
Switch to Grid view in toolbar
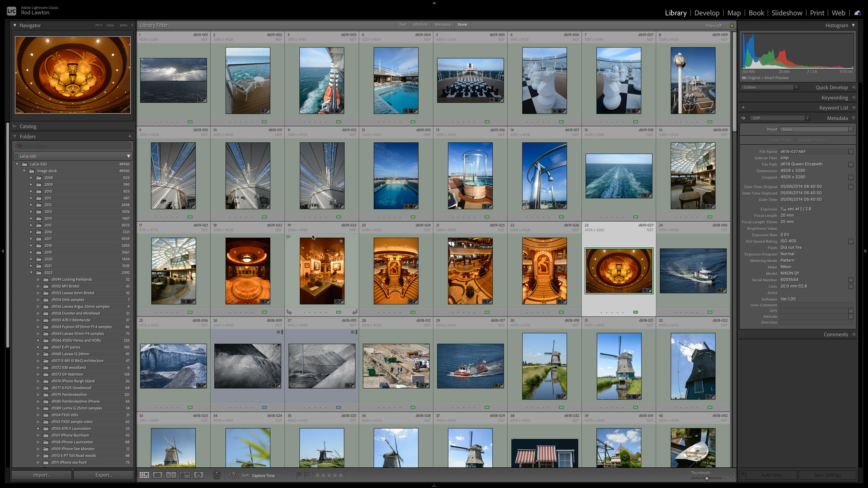tap(144, 475)
